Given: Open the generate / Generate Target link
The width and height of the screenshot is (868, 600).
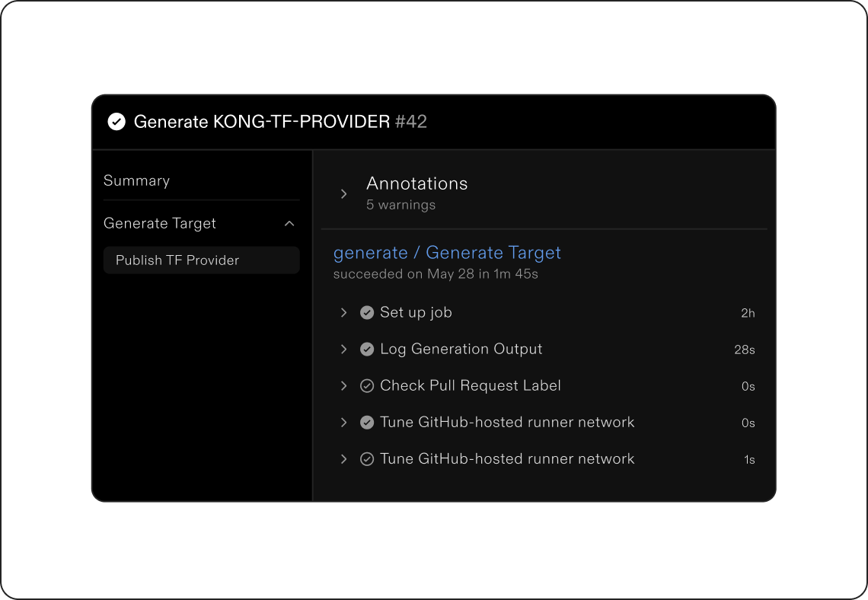Looking at the screenshot, I should click(447, 253).
